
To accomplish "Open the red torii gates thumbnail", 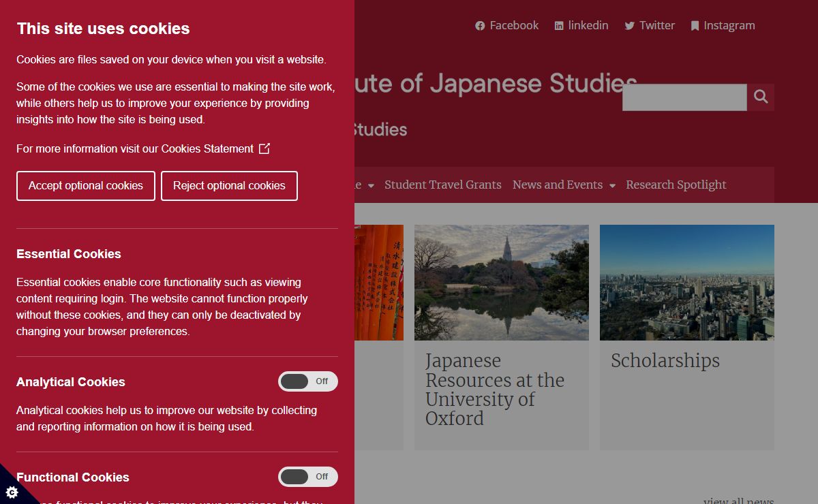I will point(379,283).
